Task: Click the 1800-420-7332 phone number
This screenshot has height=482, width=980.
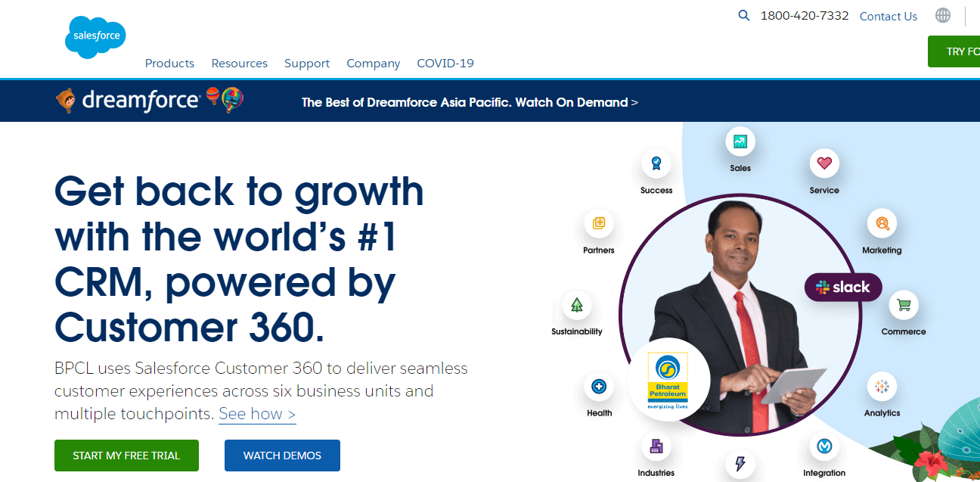Action: point(805,16)
